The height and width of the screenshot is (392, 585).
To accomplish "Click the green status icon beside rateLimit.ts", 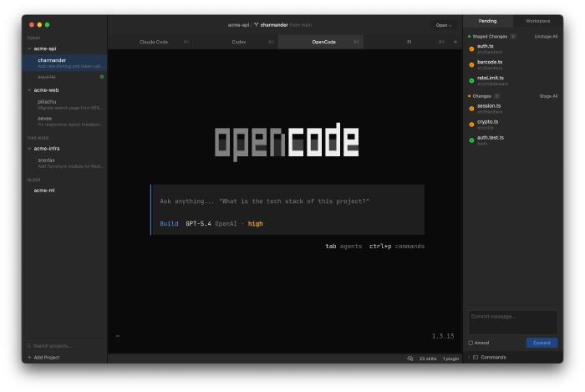I will point(471,80).
